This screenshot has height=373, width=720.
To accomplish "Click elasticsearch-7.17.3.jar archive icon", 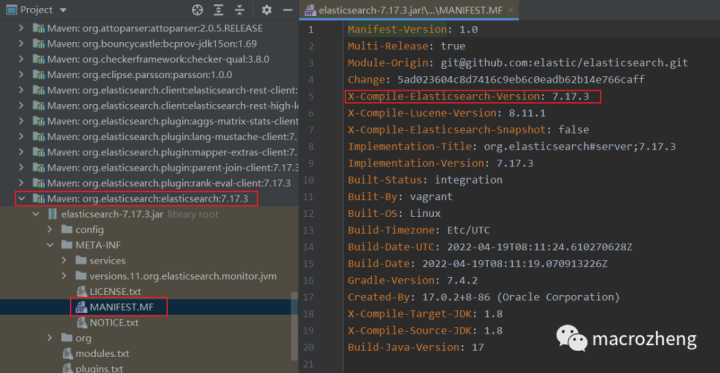I will pos(53,214).
